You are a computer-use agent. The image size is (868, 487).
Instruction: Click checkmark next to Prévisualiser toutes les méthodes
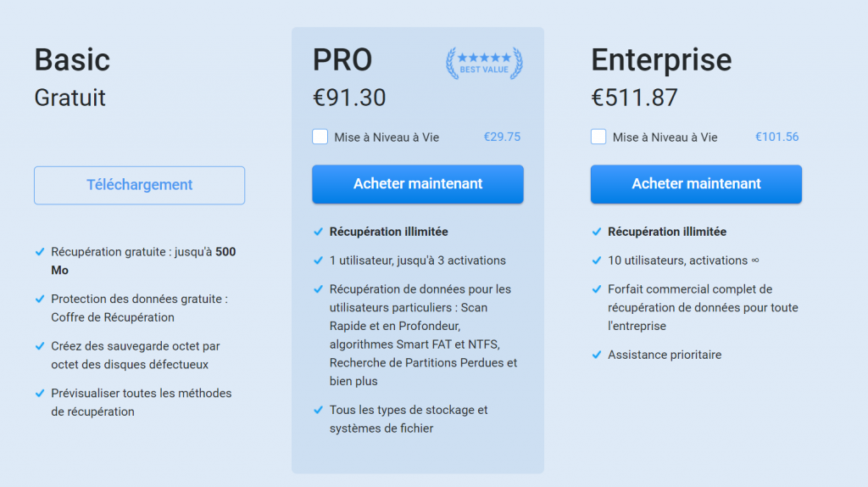tap(40, 394)
